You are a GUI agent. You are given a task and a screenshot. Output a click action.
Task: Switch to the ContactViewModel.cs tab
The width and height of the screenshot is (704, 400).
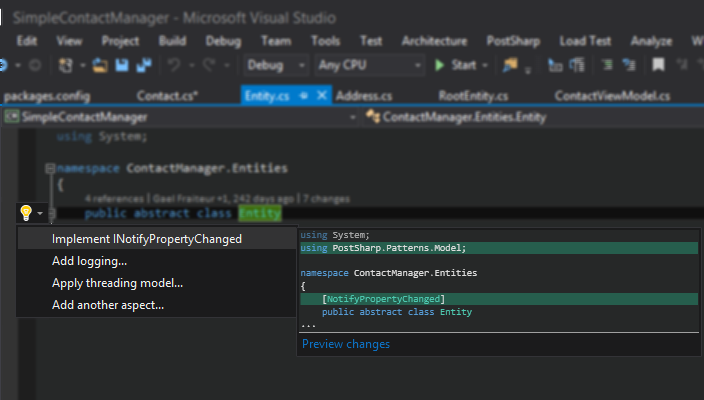(612, 96)
